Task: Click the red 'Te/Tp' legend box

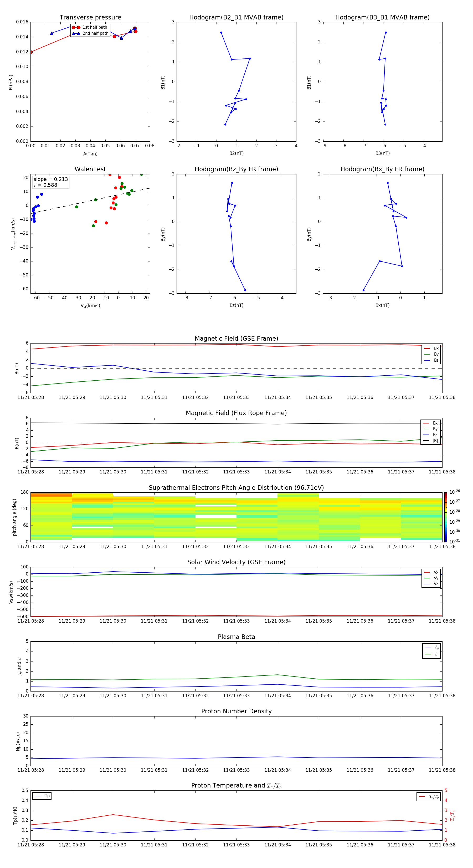Action: point(429,796)
